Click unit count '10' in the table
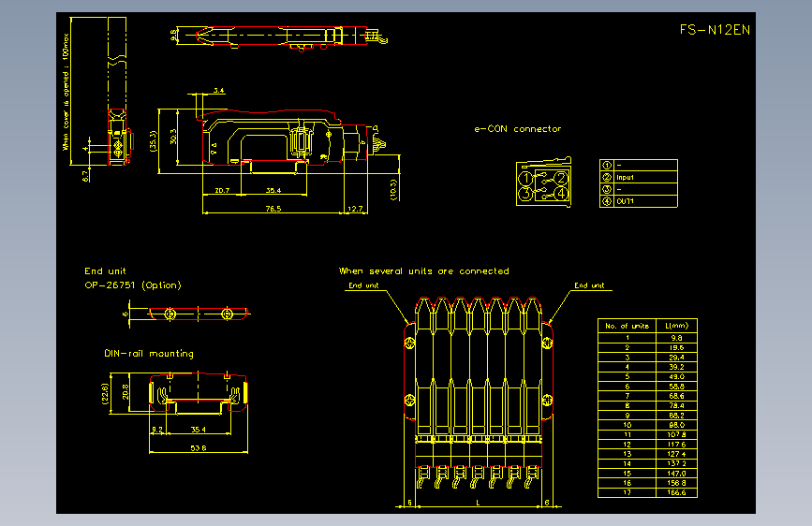This screenshot has height=526, width=812. [627, 425]
